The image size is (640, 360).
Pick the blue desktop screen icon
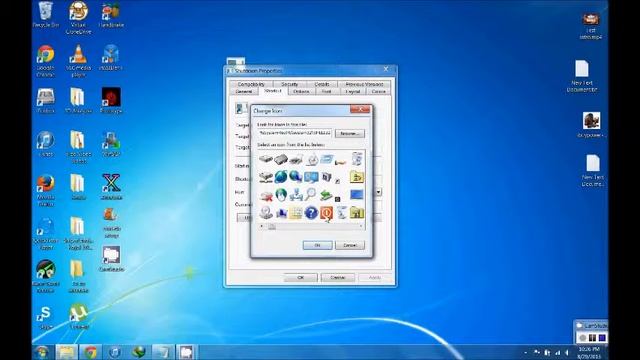pos(357,195)
